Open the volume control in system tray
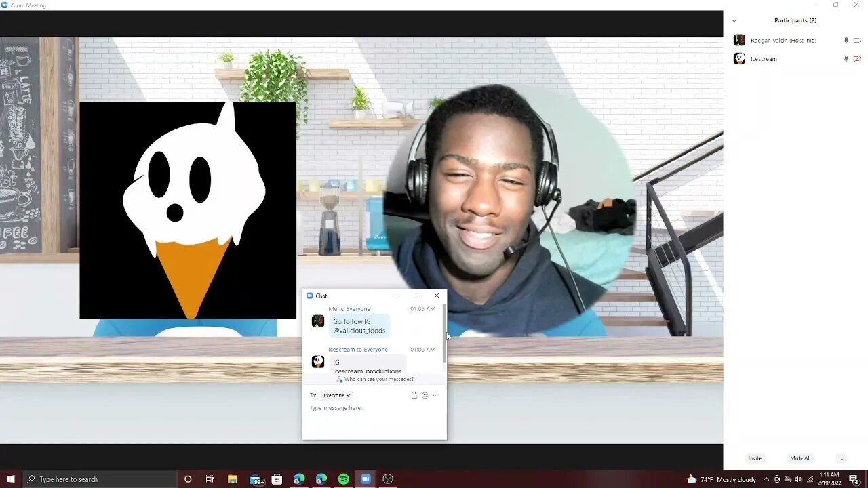Screen dimensions: 868x488 pos(799,479)
